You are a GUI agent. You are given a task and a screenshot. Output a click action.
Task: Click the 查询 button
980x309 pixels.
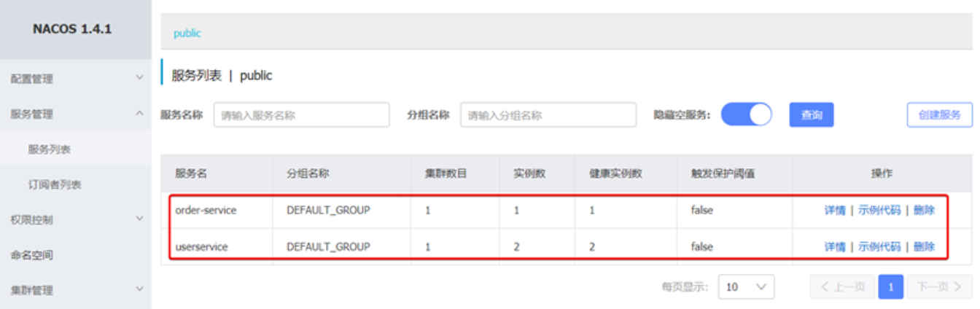[811, 115]
